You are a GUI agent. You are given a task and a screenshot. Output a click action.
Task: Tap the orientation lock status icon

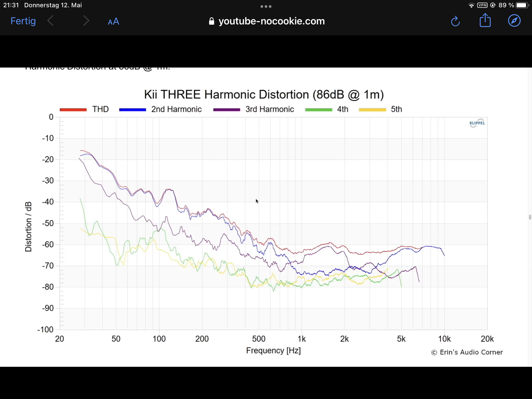[493, 5]
